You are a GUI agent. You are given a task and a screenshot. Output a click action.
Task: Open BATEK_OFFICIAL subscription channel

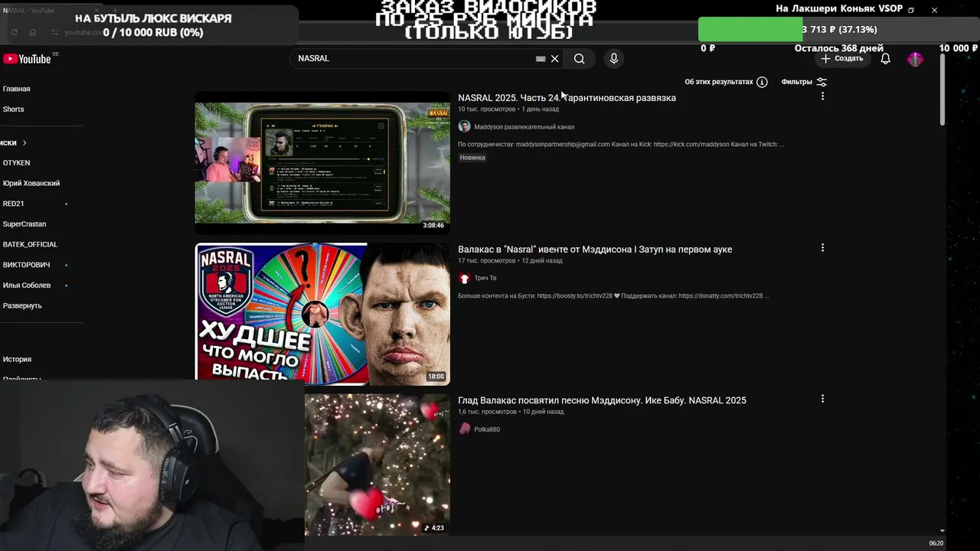coord(30,245)
